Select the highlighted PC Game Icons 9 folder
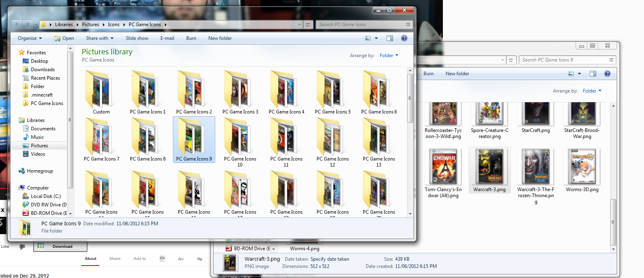This screenshot has width=644, height=278. 194,140
